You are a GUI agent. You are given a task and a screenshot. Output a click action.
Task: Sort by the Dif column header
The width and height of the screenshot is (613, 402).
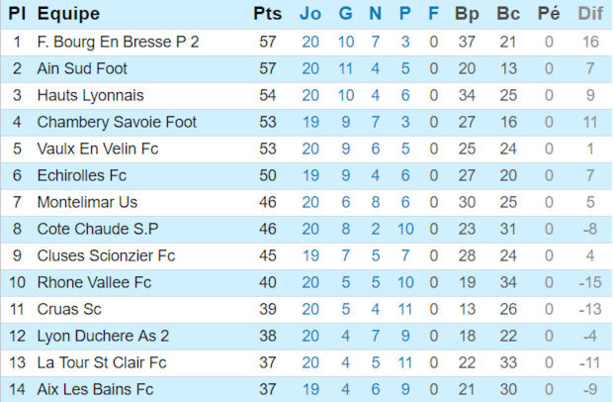[590, 14]
